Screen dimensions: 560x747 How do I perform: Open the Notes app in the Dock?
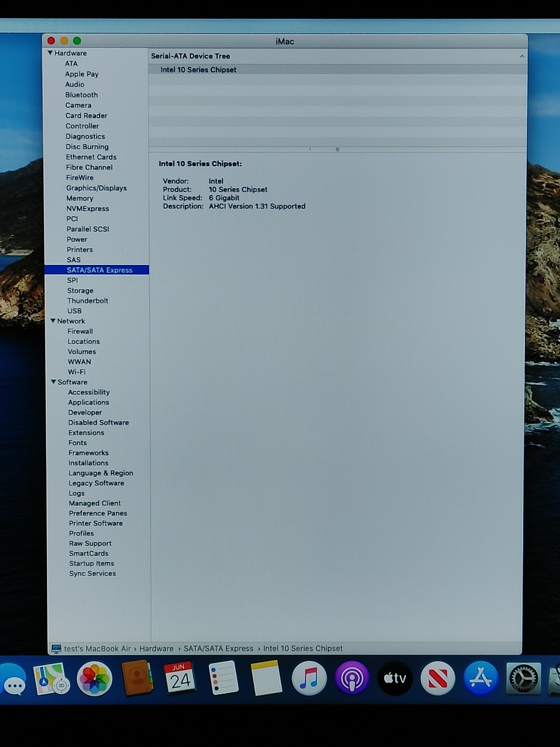click(266, 678)
